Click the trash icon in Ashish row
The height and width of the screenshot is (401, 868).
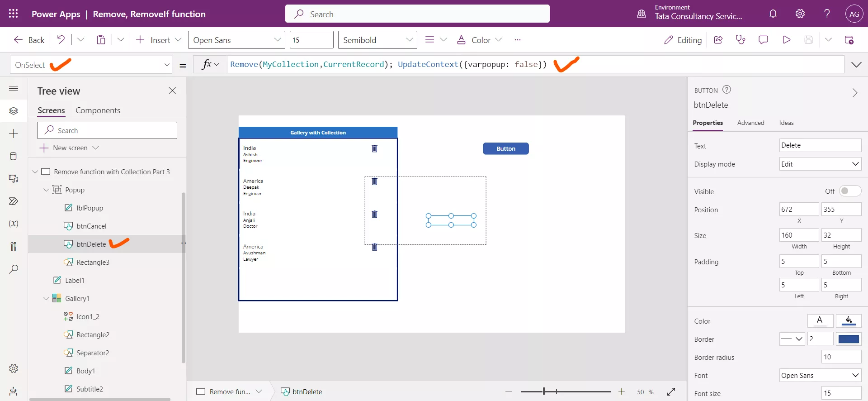(374, 148)
